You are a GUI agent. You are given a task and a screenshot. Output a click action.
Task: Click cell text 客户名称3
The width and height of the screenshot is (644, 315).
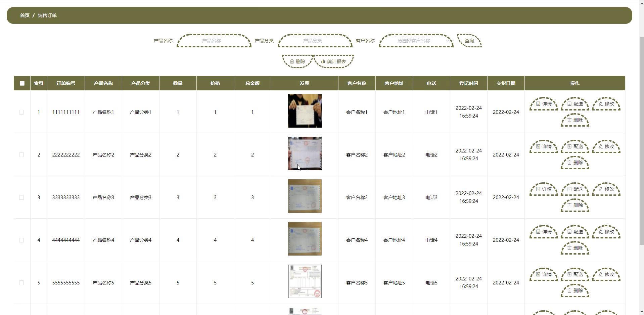(357, 197)
